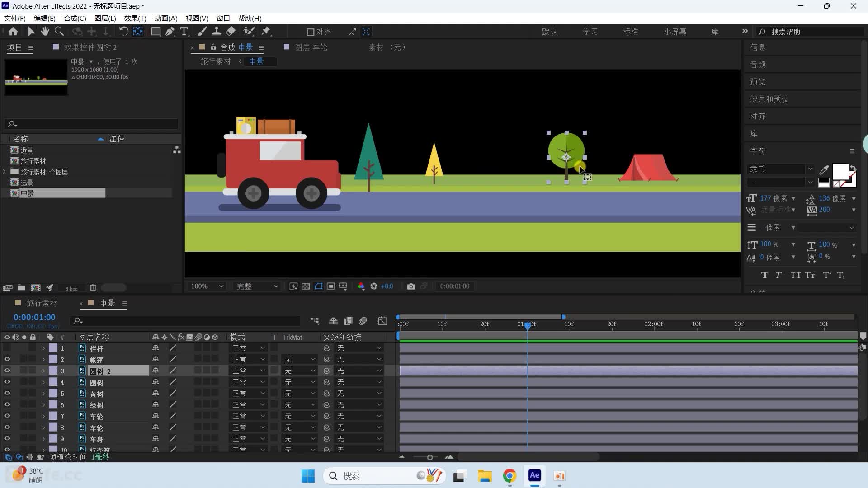Viewport: 868px width, 488px height.
Task: Switch to the 旅行素材 timeline tab
Action: [42, 303]
